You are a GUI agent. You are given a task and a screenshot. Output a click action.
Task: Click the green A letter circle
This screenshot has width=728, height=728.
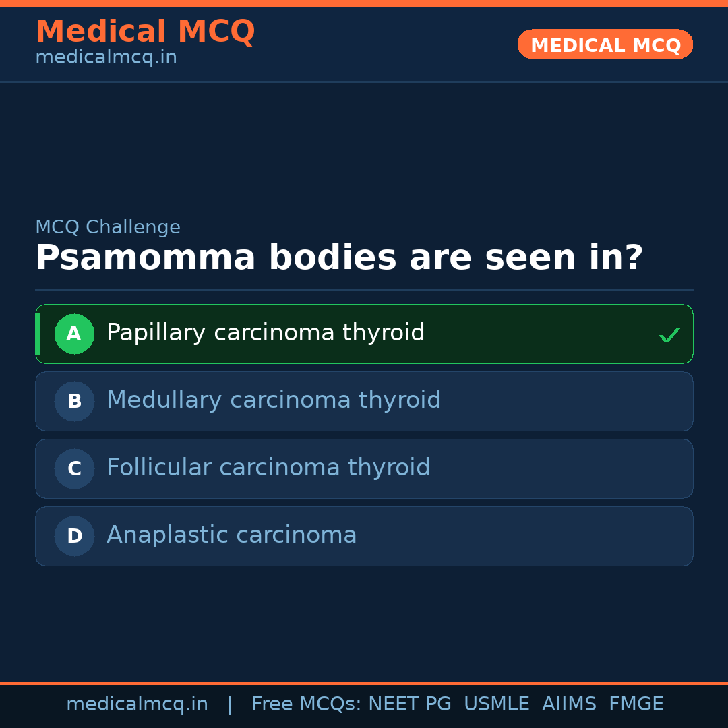tap(74, 334)
